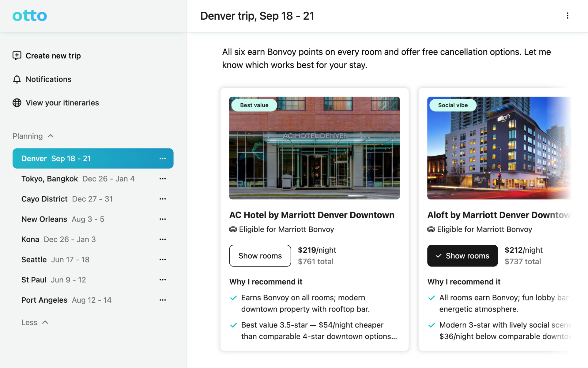Open options for New Orleans trip
The image size is (588, 368).
(163, 219)
